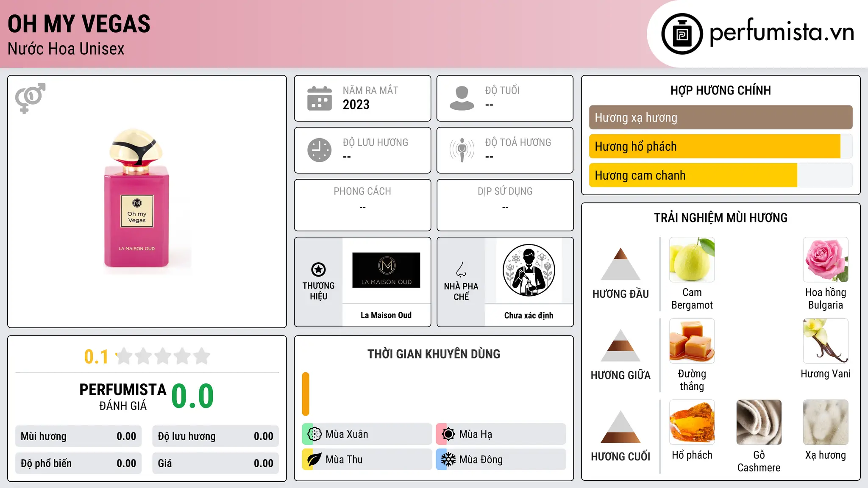868x488 pixels.
Task: Click the Độ phổ biến score row
Action: (78, 463)
